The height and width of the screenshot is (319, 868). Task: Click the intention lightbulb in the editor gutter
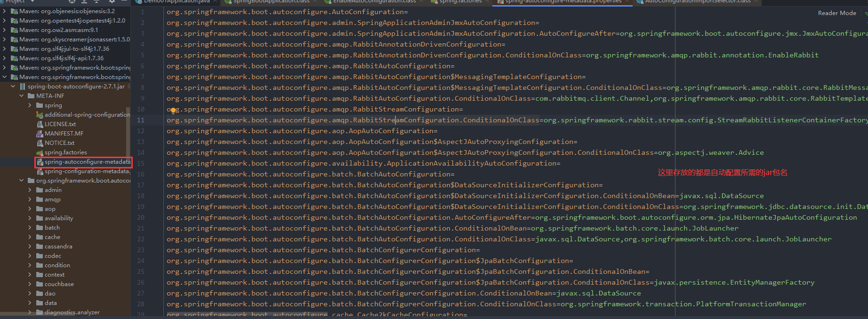coord(173,111)
